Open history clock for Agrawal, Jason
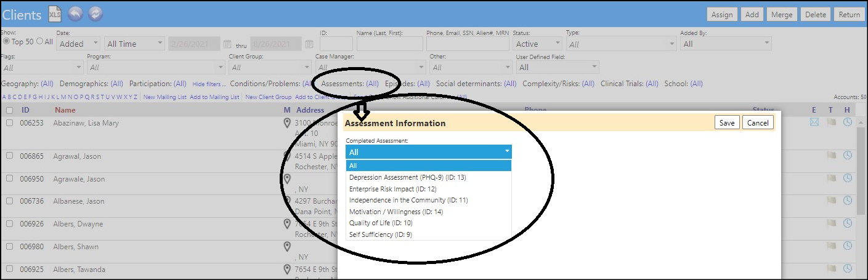The height and width of the screenshot is (280, 868). 847,155
